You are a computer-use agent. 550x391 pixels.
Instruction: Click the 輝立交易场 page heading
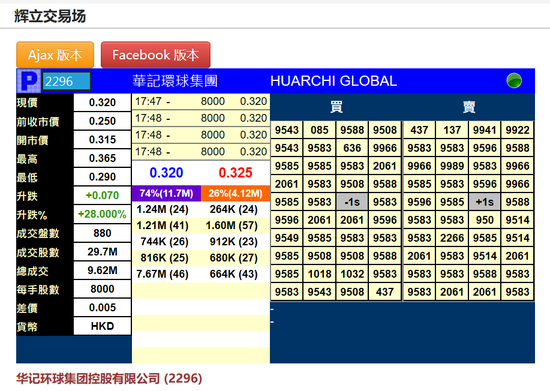pyautogui.click(x=50, y=16)
